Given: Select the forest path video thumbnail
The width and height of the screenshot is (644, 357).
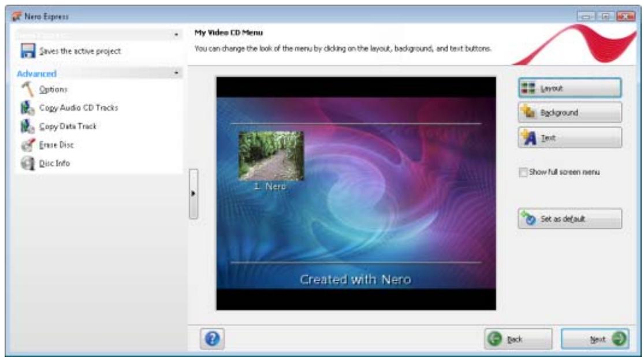Looking at the screenshot, I should [271, 156].
